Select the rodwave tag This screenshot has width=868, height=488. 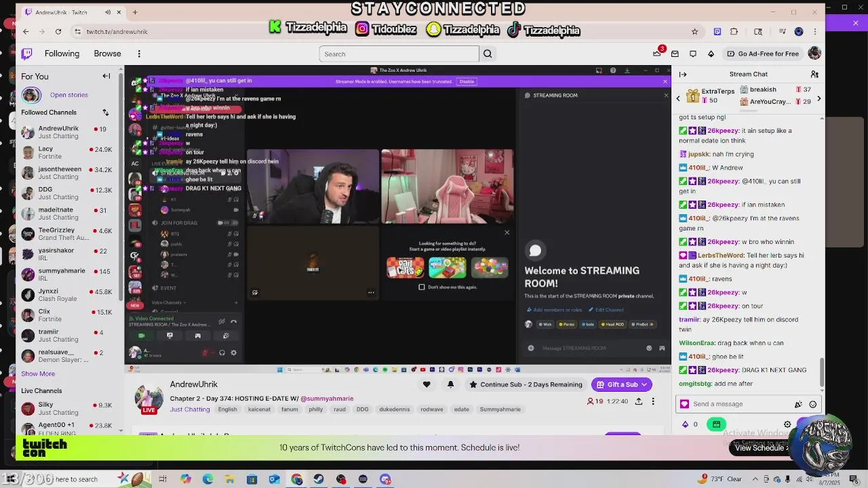[x=432, y=409]
